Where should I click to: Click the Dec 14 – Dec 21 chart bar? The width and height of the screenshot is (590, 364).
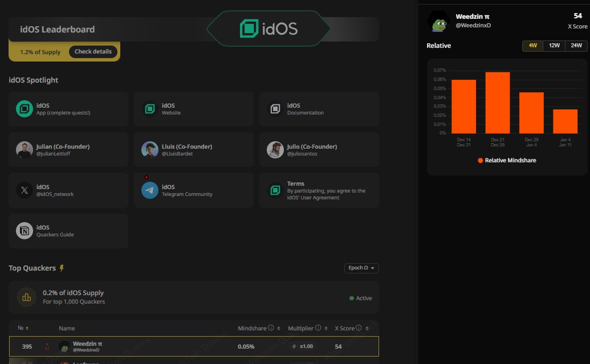point(463,107)
